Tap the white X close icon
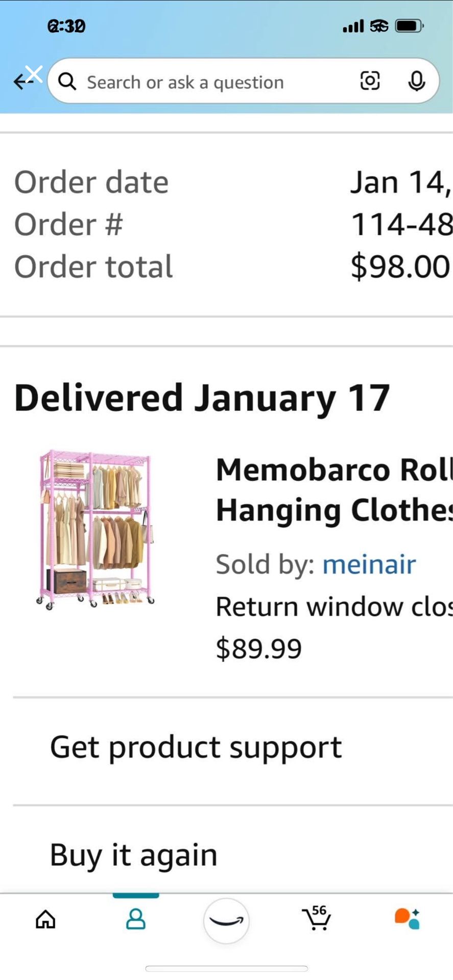453x980 pixels. pos(34,74)
